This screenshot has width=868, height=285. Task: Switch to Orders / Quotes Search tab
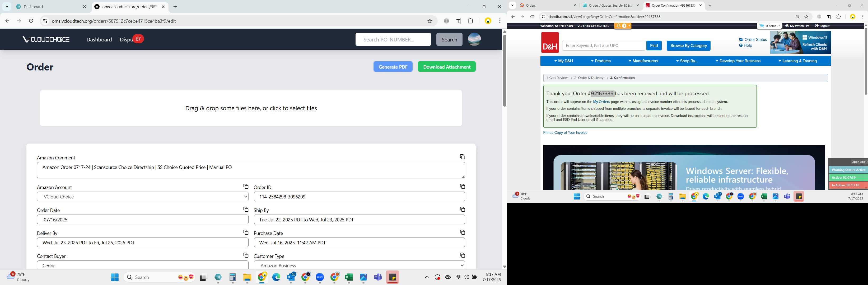pyautogui.click(x=610, y=5)
